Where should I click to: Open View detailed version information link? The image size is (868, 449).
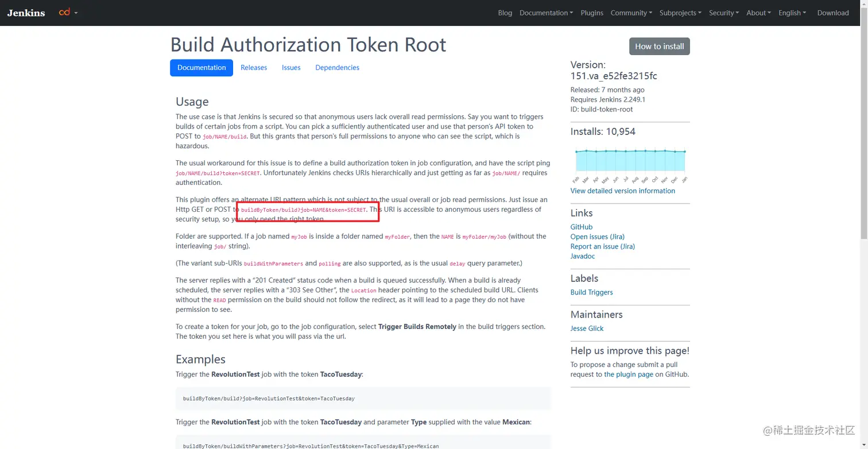click(x=622, y=191)
